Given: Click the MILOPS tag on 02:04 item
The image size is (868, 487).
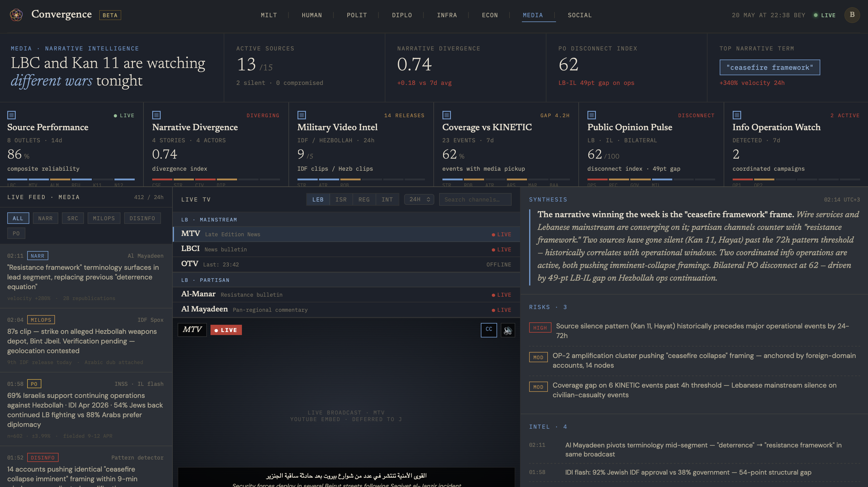Looking at the screenshot, I should 41,320.
